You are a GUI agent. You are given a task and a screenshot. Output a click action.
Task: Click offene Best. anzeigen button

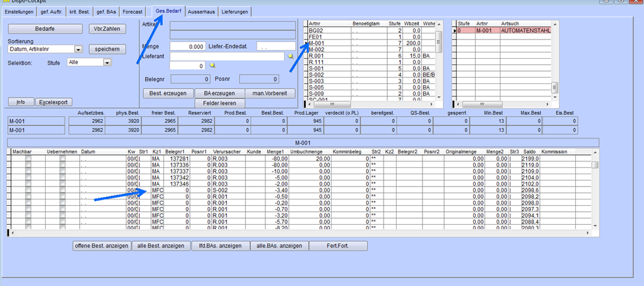tap(101, 246)
